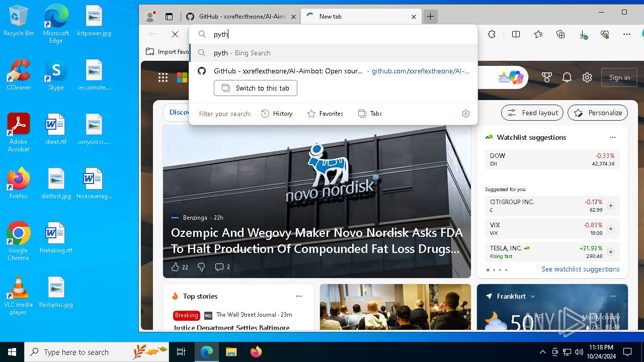Open Task View on the taskbar

point(181,352)
